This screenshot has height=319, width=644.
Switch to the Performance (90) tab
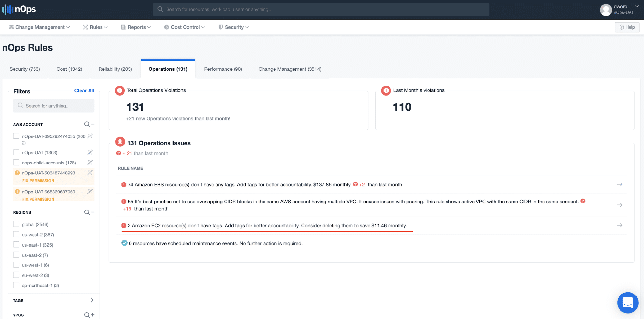click(x=223, y=69)
